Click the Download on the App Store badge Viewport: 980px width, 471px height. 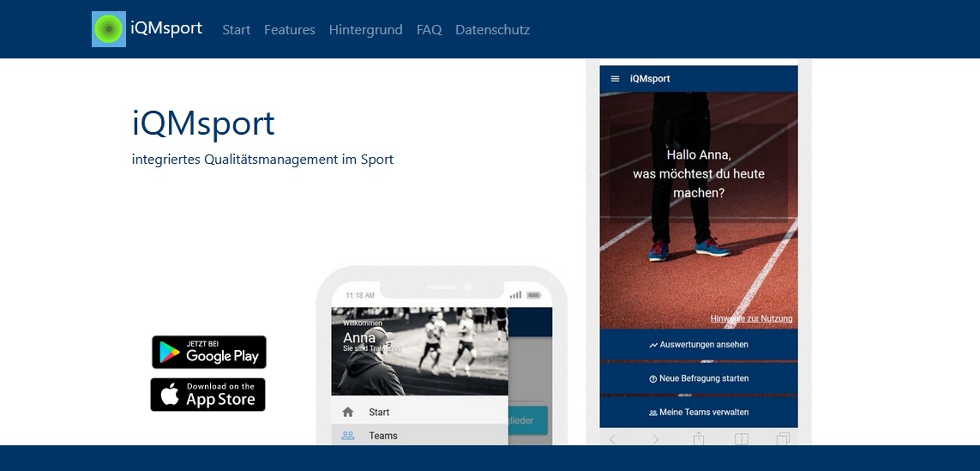click(208, 395)
